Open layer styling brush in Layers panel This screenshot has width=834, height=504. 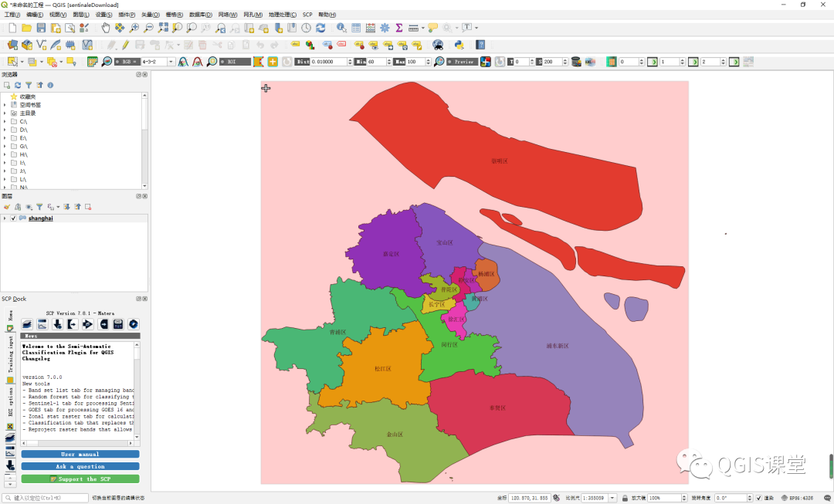click(x=7, y=207)
